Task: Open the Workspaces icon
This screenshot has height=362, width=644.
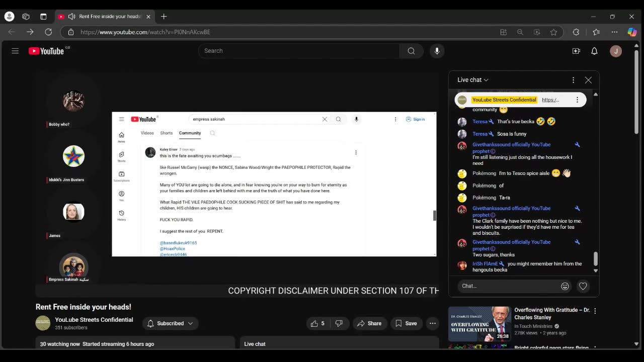Action: point(26,17)
